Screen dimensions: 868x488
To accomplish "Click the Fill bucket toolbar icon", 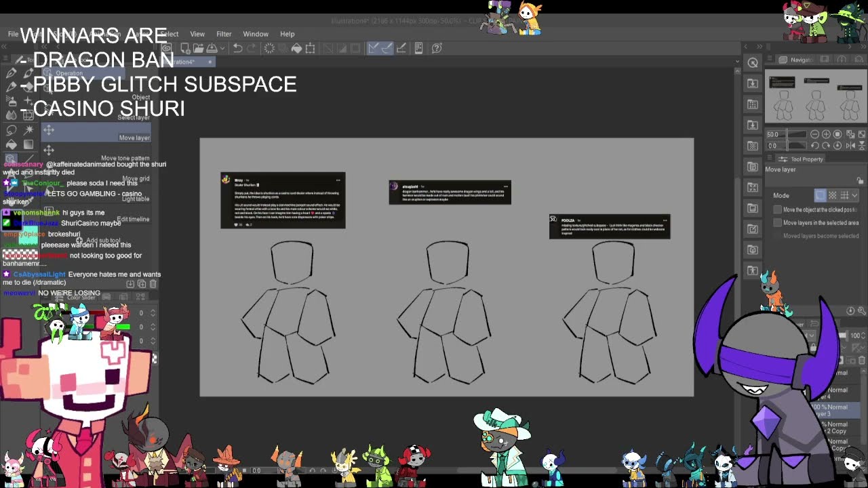I will click(296, 48).
